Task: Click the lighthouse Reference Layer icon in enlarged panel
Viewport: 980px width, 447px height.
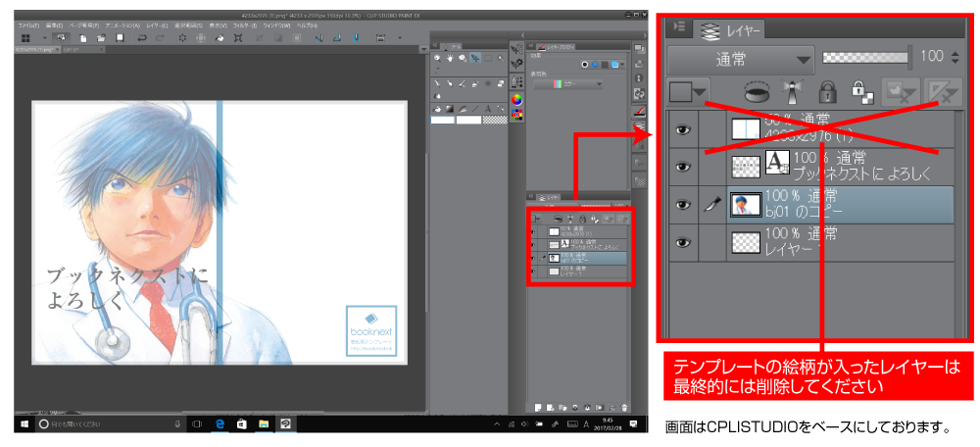Action: point(794,93)
